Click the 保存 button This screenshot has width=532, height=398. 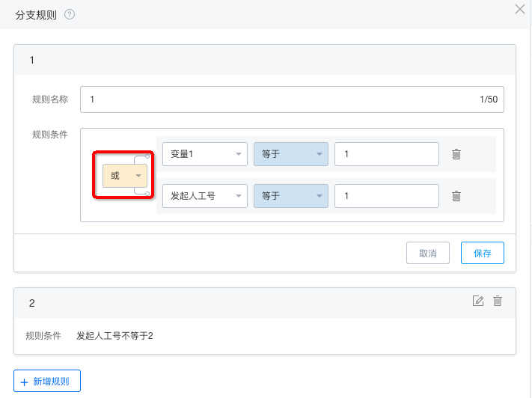click(483, 253)
